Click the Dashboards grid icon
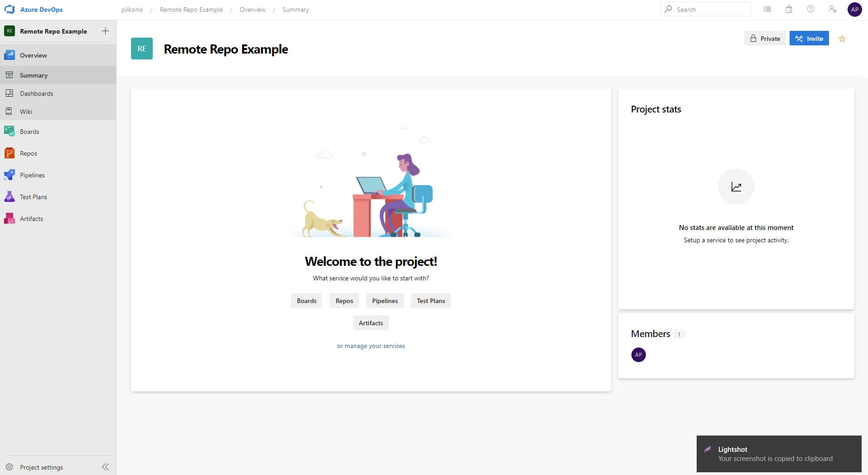This screenshot has width=868, height=475. pyautogui.click(x=9, y=93)
